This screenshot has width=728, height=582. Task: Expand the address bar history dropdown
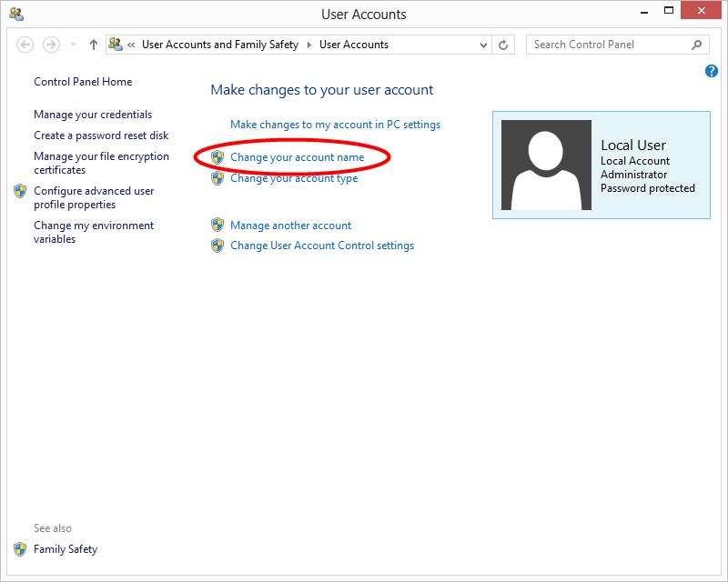coord(483,45)
